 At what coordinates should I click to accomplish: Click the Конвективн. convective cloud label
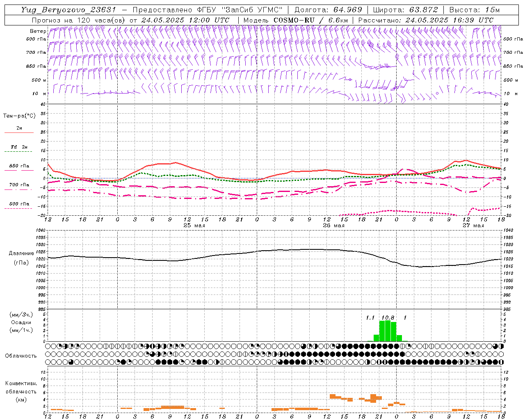(x=21, y=383)
